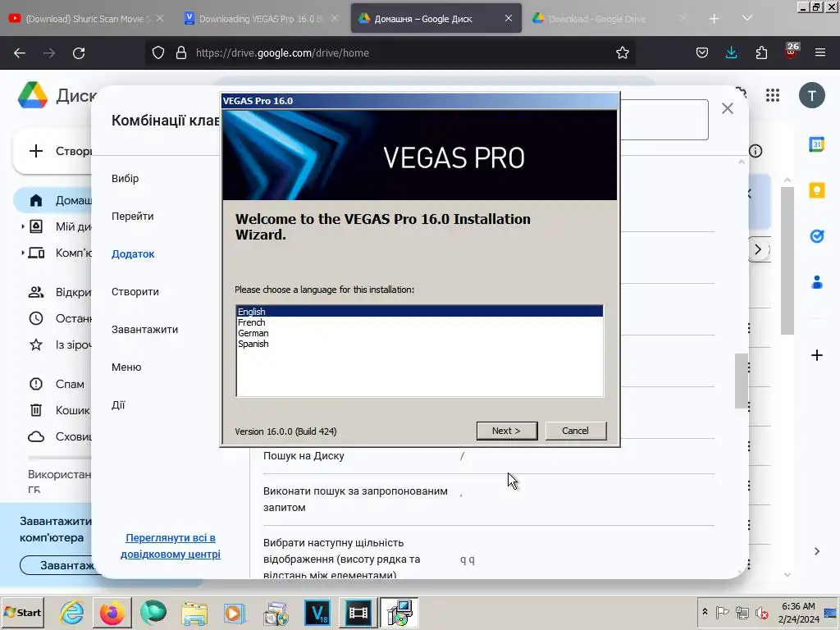The width and height of the screenshot is (840, 630).
Task: Click Next in VEGAS Pro installer
Action: click(x=506, y=431)
